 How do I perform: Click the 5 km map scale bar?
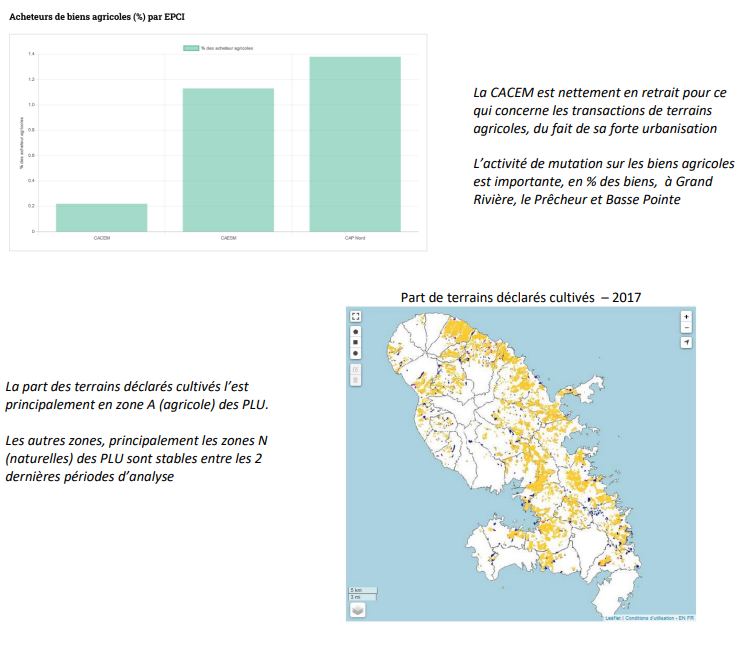tap(358, 589)
